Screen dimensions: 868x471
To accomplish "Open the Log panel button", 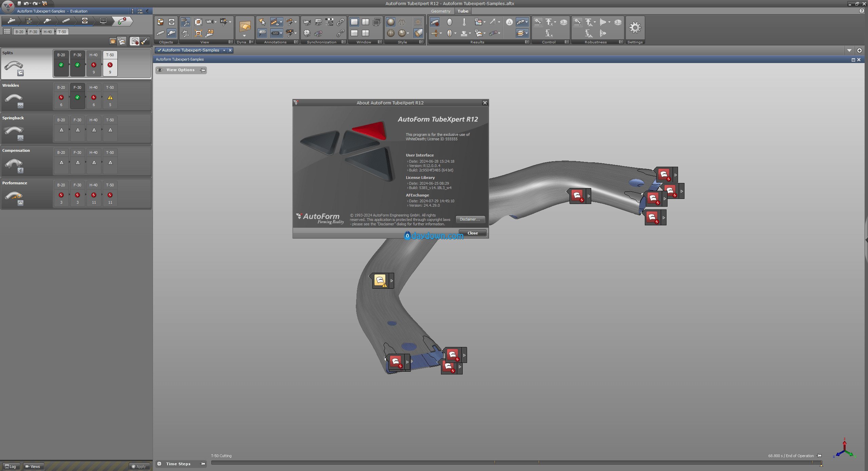I will pyautogui.click(x=11, y=467).
